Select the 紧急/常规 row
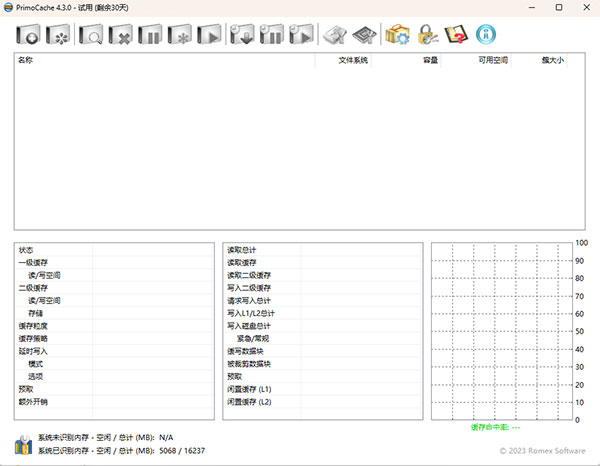 (x=323, y=339)
